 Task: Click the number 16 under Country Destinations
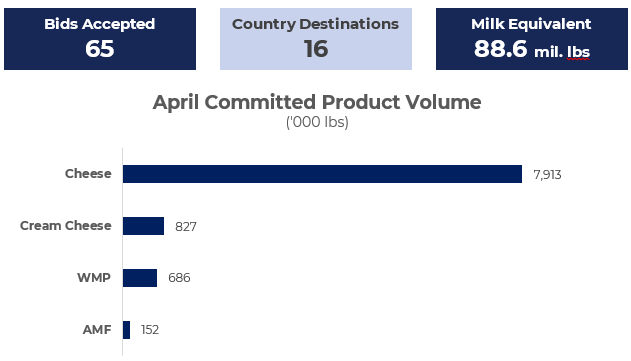(316, 49)
